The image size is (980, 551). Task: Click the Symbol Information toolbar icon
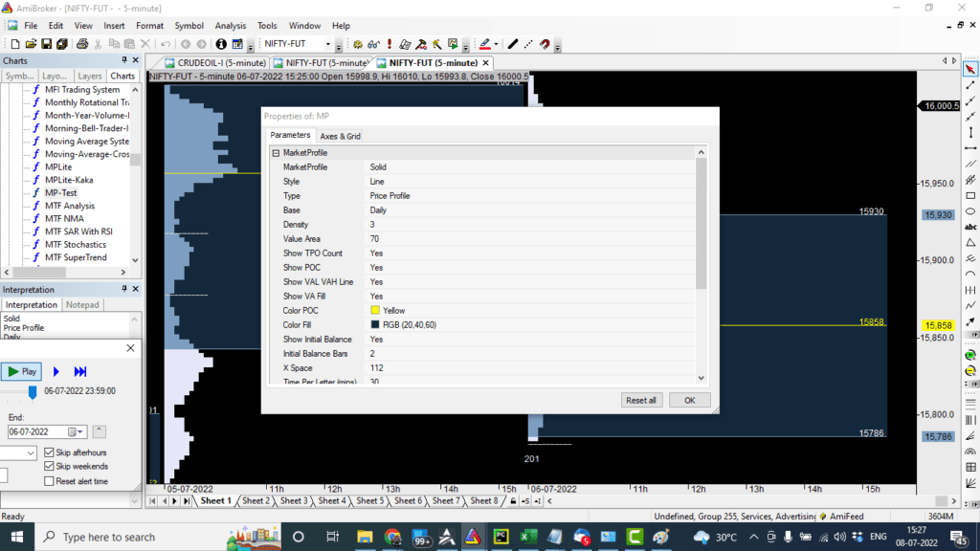tap(221, 44)
